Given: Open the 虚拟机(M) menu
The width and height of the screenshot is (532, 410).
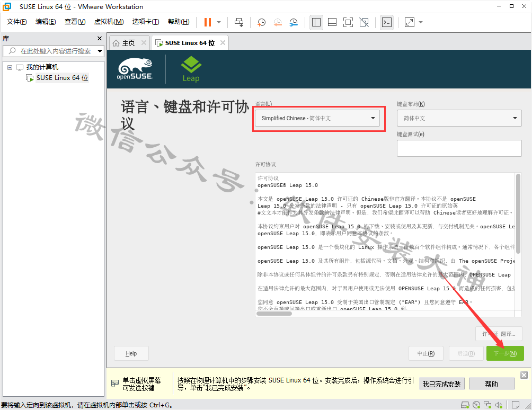Looking at the screenshot, I should coord(109,22).
